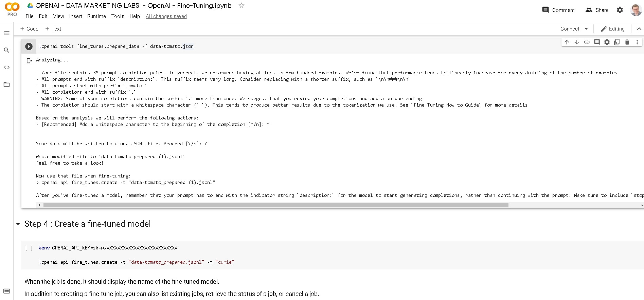Copy link to cell icon
This screenshot has height=300, width=644.
pyautogui.click(x=587, y=42)
